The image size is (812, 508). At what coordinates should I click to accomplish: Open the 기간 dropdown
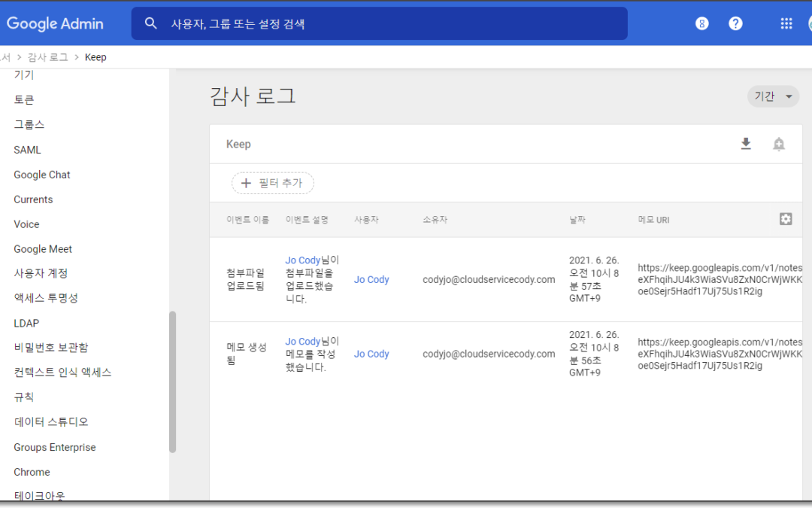773,96
